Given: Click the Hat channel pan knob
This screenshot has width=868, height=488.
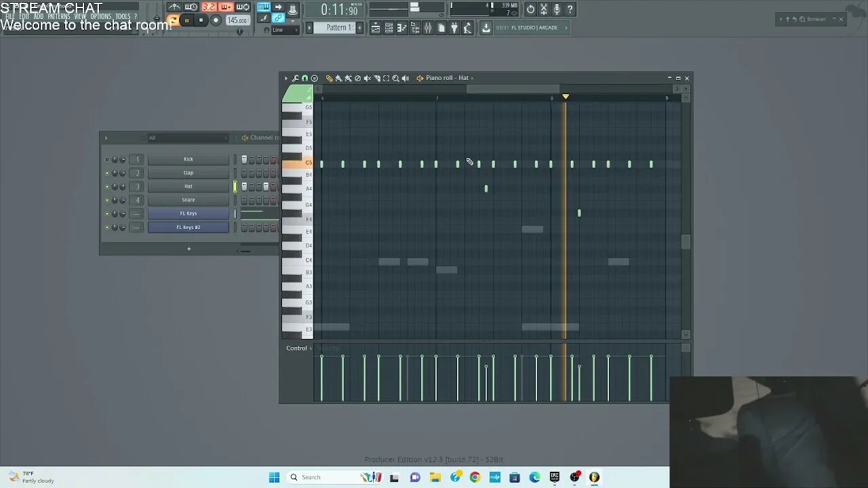Looking at the screenshot, I should click(115, 186).
